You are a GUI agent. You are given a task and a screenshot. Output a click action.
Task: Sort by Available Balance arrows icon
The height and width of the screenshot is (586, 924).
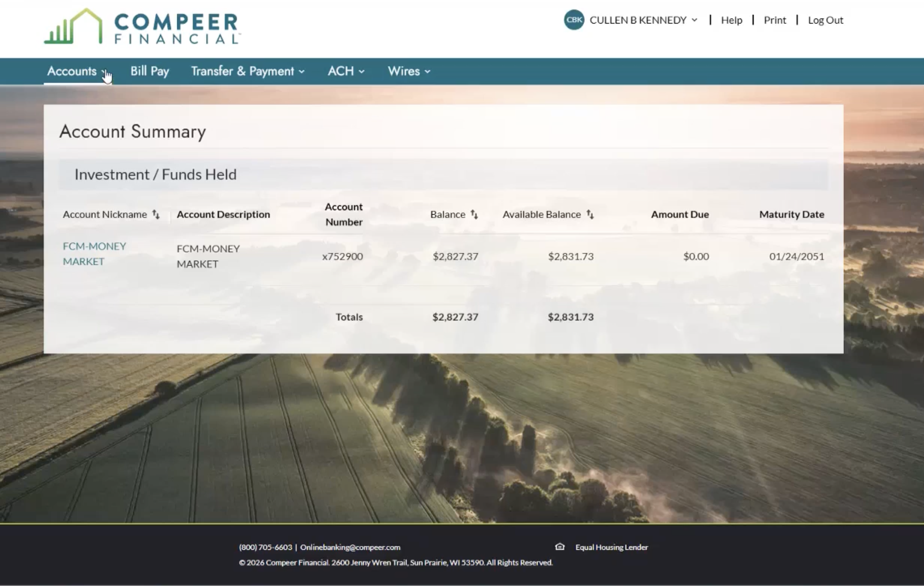click(x=590, y=214)
